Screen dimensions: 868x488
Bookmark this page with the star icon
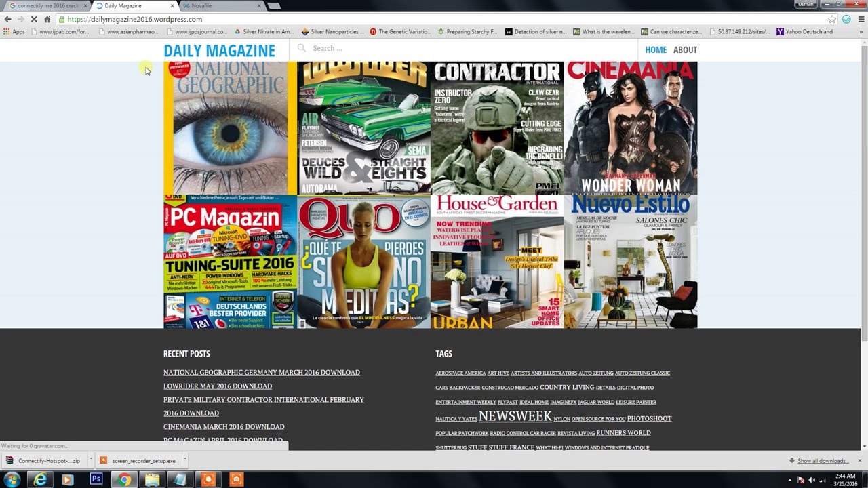pos(832,19)
